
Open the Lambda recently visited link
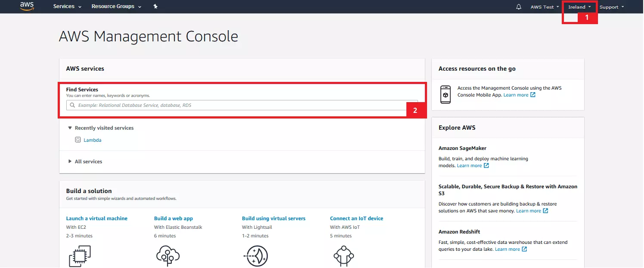[x=93, y=140]
